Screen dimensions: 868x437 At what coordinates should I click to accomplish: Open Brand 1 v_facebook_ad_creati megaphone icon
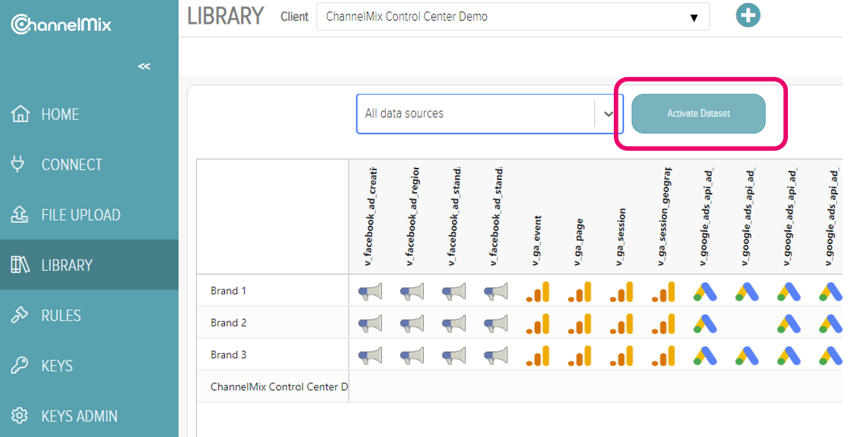pos(370,291)
